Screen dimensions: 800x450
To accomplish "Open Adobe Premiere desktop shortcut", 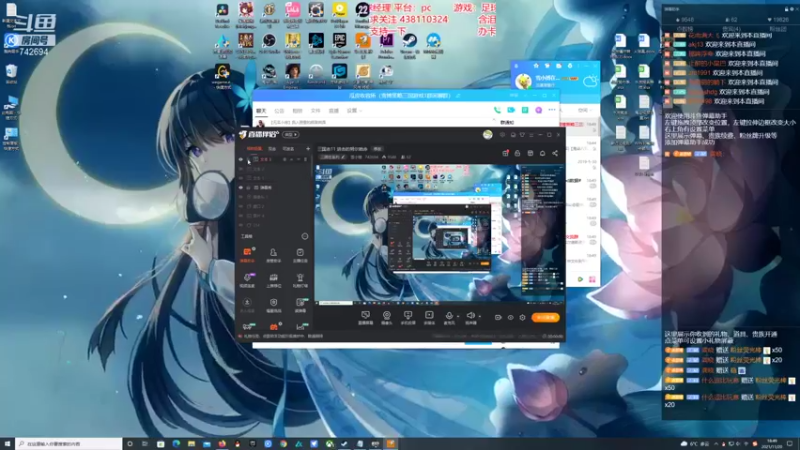I will click(386, 45).
